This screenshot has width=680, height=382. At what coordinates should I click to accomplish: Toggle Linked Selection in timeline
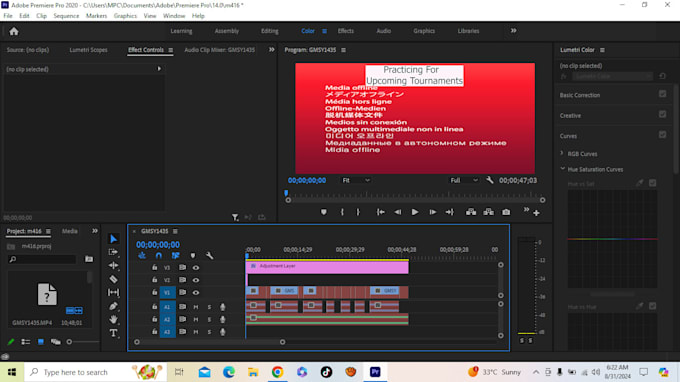[175, 256]
